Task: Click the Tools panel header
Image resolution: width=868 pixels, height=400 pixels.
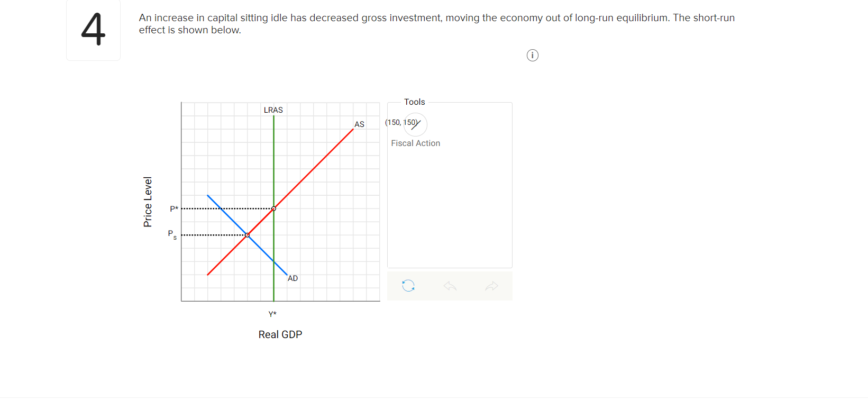Action: point(415,102)
